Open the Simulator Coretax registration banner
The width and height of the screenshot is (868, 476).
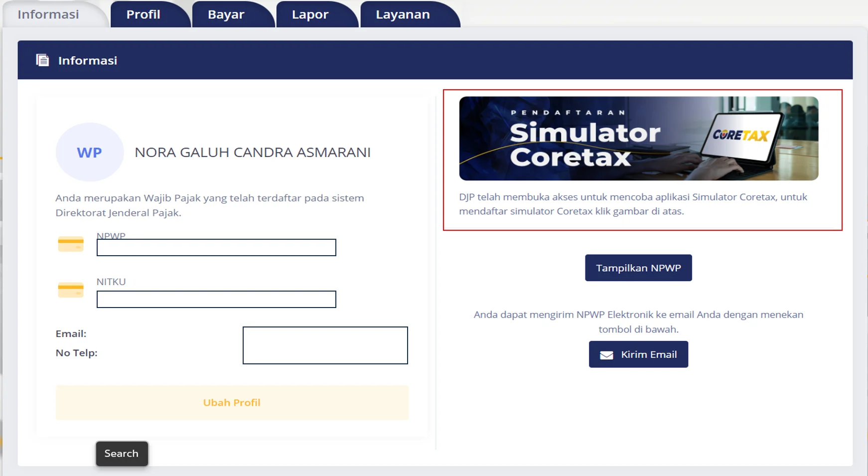638,139
